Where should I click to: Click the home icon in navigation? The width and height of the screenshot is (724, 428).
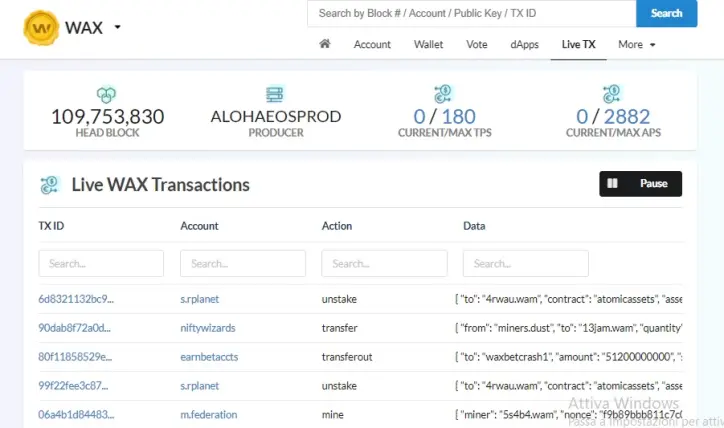point(325,44)
